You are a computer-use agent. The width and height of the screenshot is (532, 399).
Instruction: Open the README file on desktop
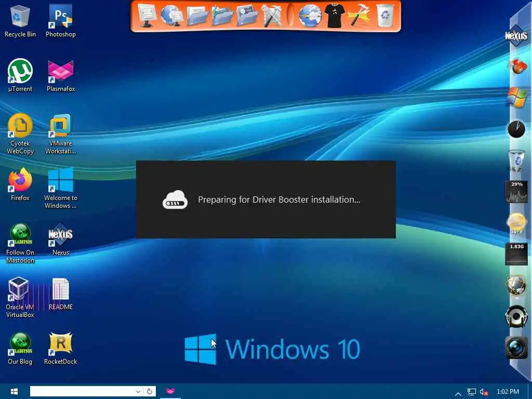point(61,294)
